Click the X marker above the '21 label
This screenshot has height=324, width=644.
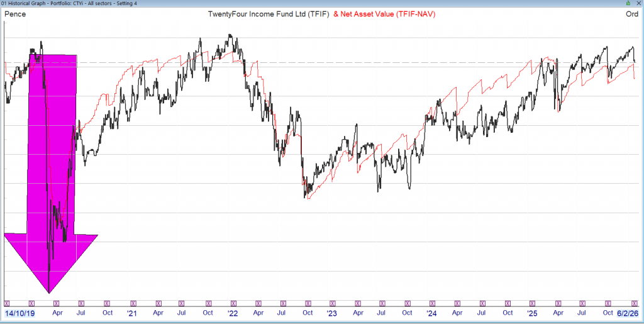coord(131,304)
